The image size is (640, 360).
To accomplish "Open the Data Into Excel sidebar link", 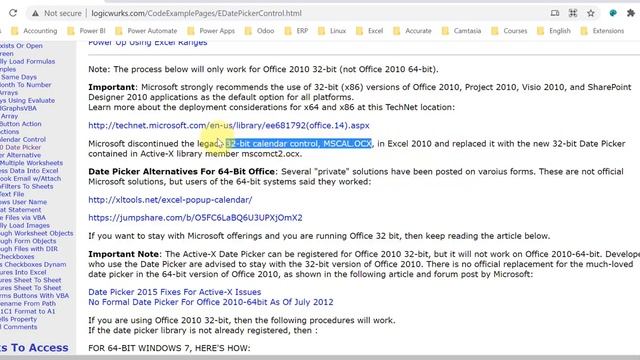I will [x=29, y=171].
